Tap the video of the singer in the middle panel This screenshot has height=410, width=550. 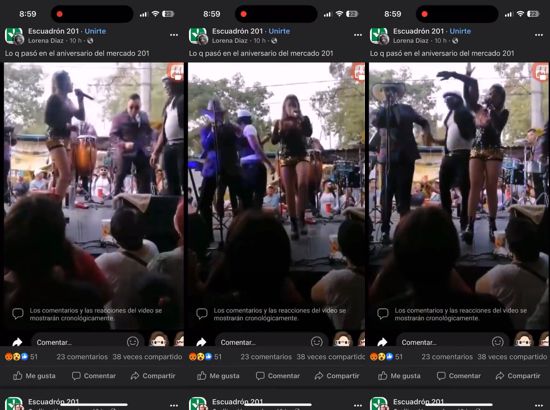[x=276, y=196]
